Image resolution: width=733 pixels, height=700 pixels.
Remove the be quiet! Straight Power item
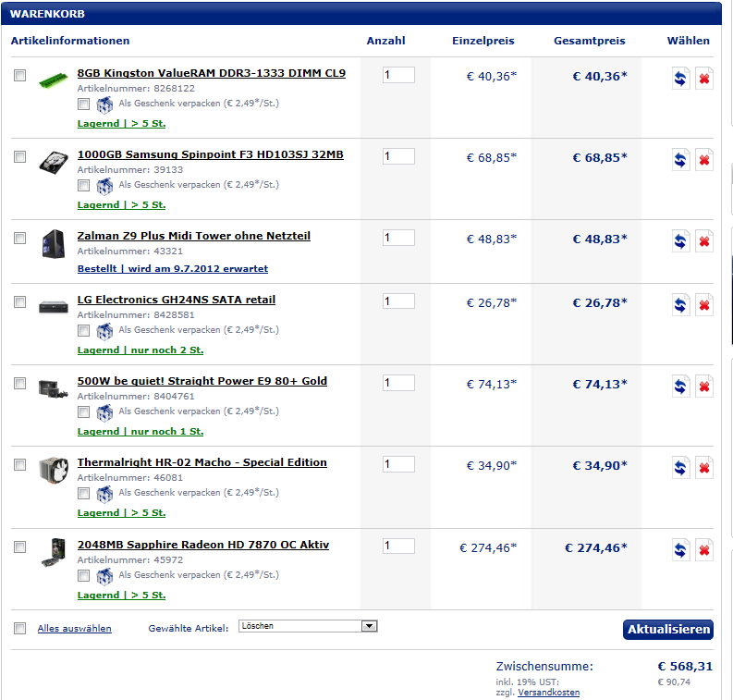(x=704, y=387)
